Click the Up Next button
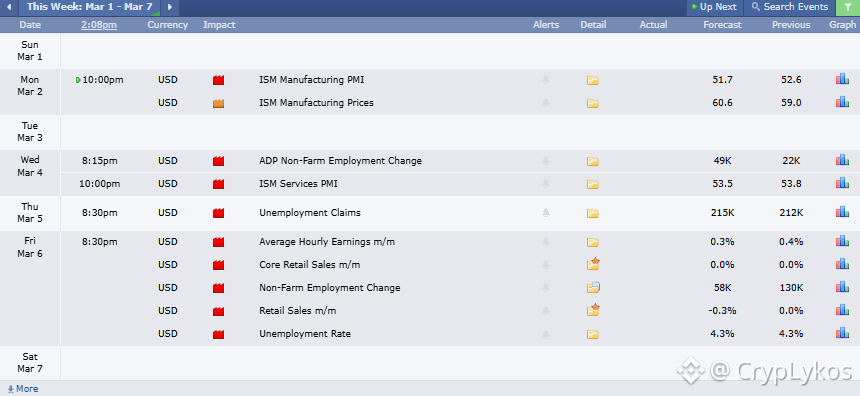 pyautogui.click(x=714, y=7)
